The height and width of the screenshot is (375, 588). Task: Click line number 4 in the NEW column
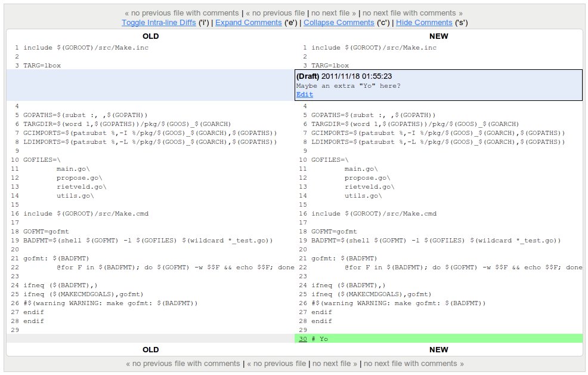tap(305, 107)
